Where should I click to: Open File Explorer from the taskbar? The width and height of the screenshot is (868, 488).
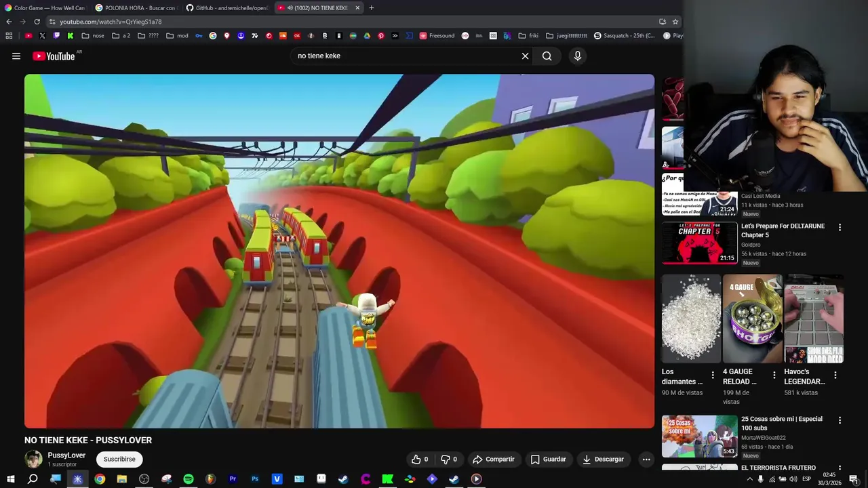[122, 479]
